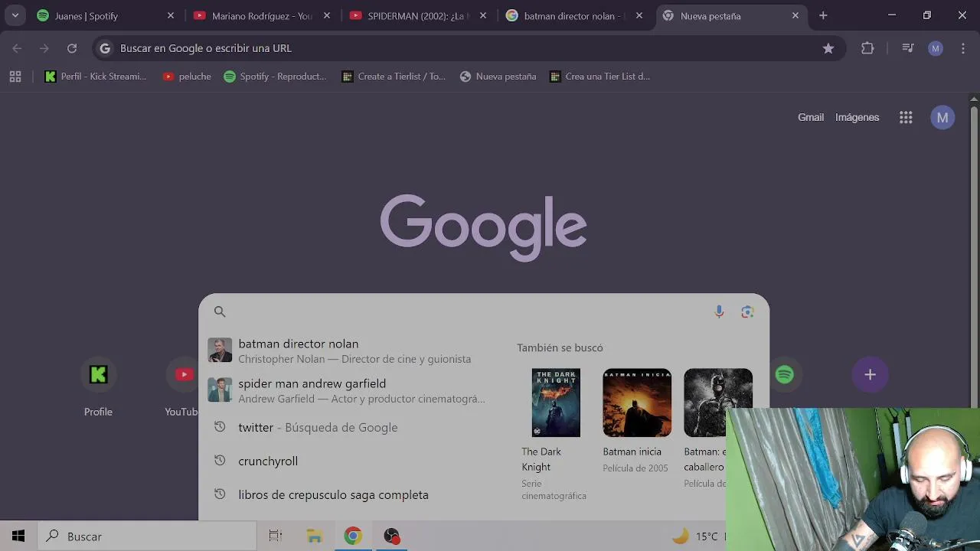Reload the current page
This screenshot has width=980, height=551.
pos(72,48)
